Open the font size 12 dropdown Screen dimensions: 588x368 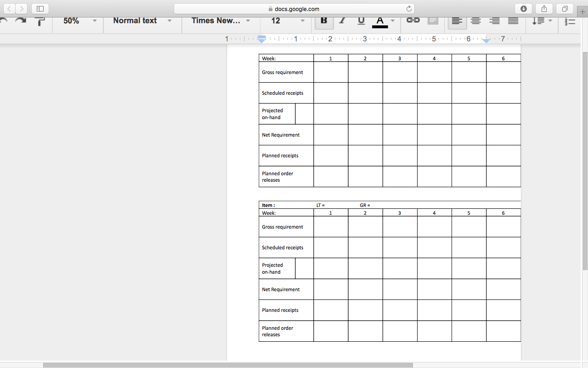tap(288, 21)
